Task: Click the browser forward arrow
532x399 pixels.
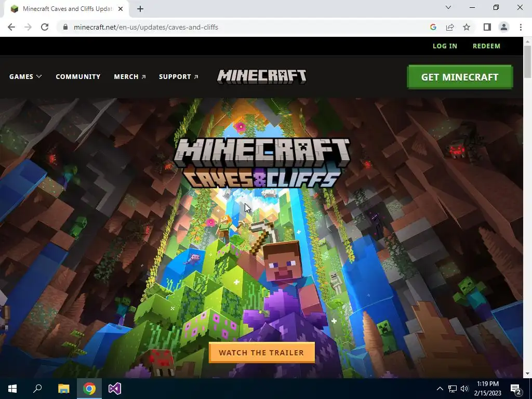Action: [28, 27]
